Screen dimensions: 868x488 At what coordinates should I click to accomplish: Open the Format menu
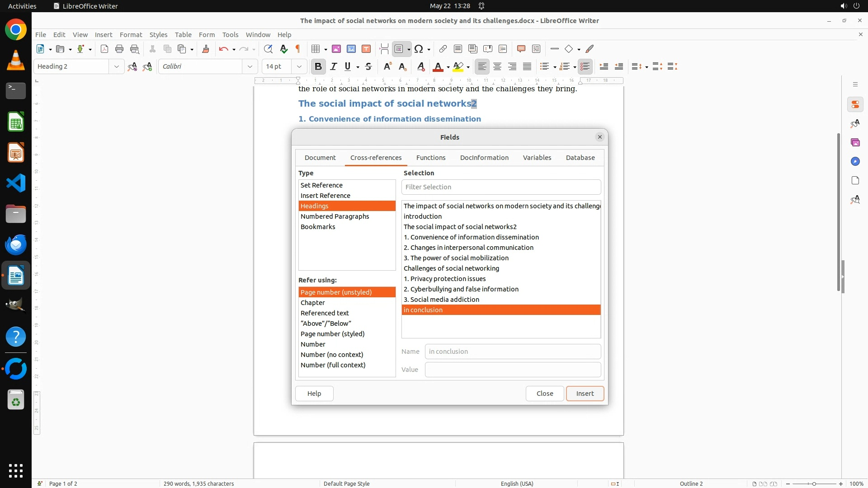[131, 34]
